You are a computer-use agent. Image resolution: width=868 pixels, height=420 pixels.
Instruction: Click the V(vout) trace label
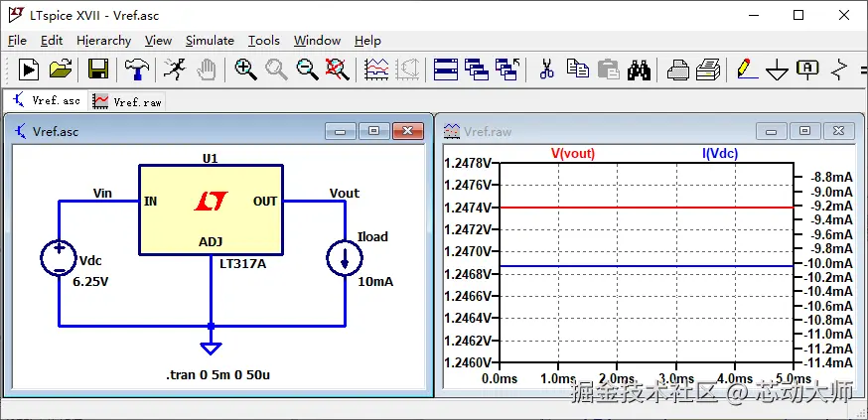(572, 153)
